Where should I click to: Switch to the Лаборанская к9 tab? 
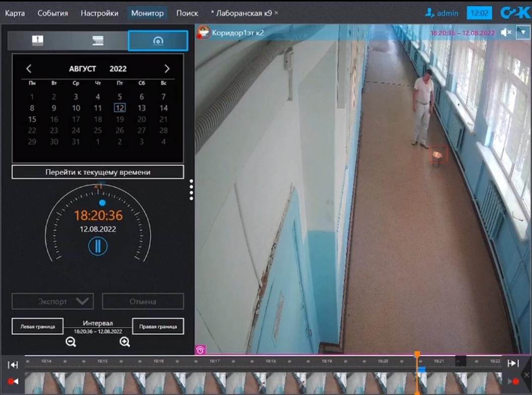(x=242, y=13)
